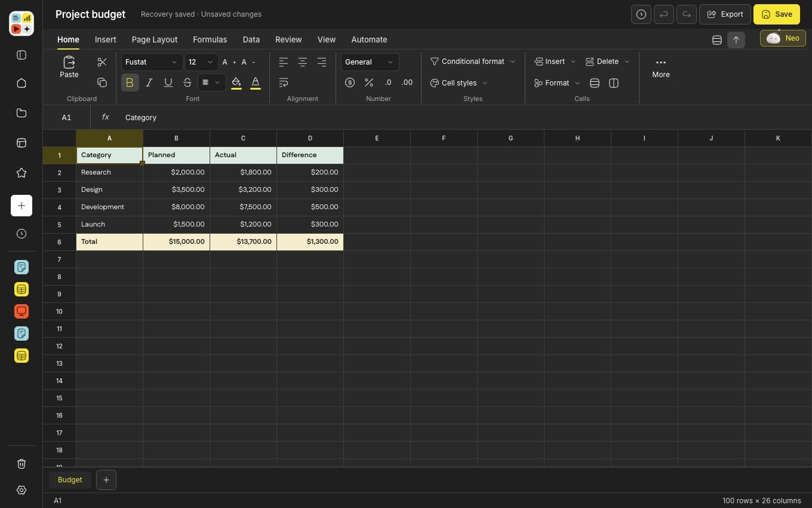Open settings gear in left sidebar

21,490
